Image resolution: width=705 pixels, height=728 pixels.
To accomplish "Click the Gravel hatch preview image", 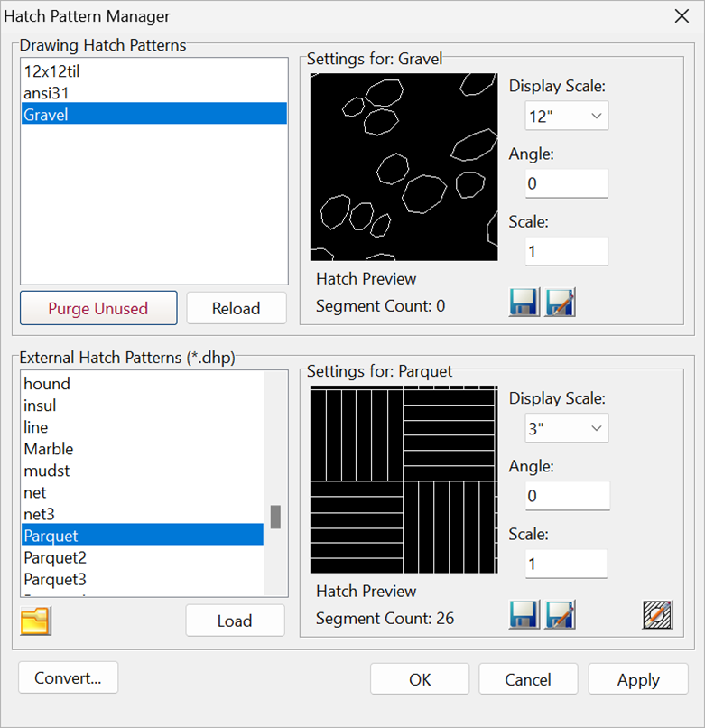I will pos(404,167).
